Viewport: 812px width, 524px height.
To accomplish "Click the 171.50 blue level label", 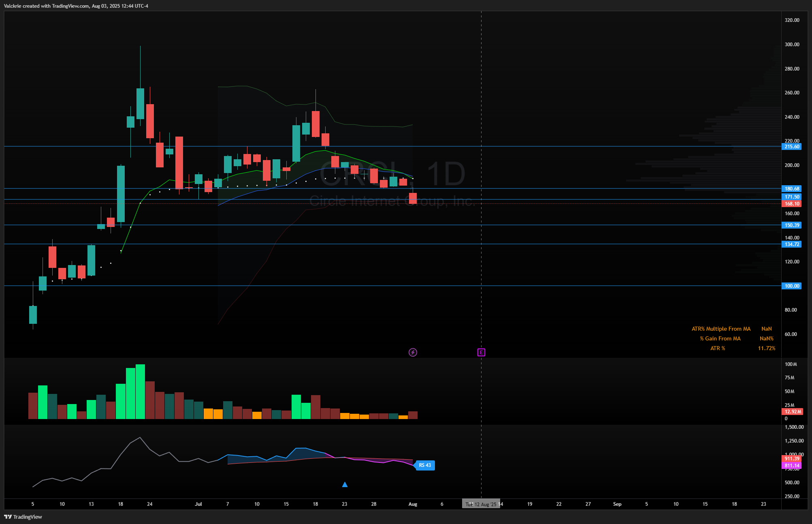I will coord(791,197).
